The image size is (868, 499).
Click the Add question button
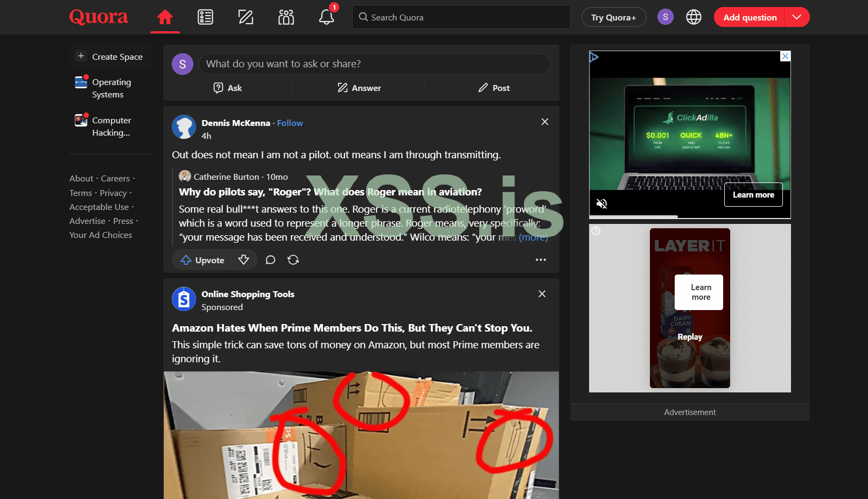click(750, 17)
